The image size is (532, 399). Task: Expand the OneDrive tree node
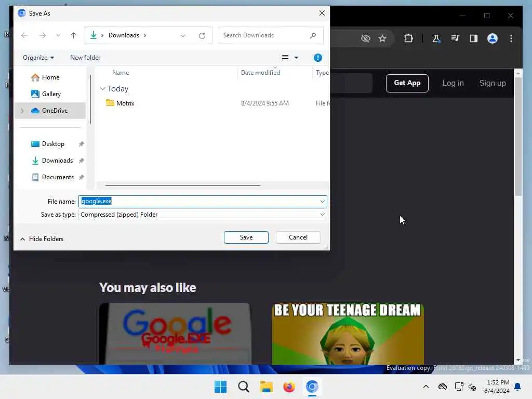(22, 111)
